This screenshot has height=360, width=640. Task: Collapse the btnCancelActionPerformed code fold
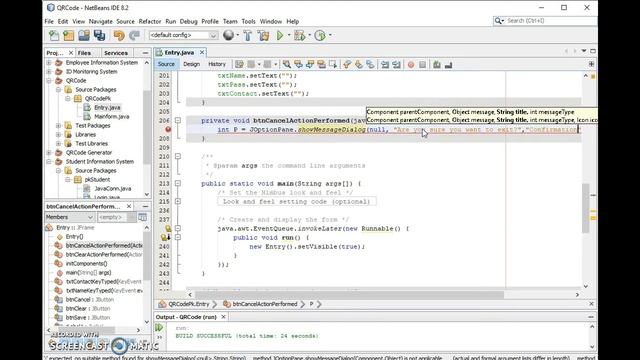pyautogui.click(x=178, y=120)
